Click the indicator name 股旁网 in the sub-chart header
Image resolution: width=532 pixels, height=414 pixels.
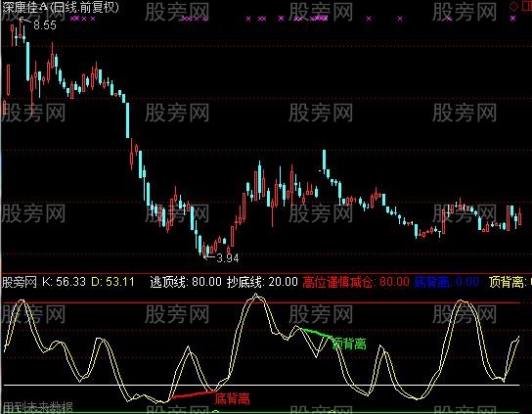[x=19, y=282]
